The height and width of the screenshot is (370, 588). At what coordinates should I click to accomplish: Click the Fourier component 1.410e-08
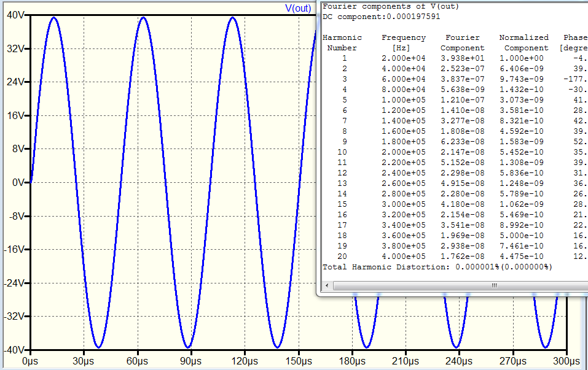[463, 110]
